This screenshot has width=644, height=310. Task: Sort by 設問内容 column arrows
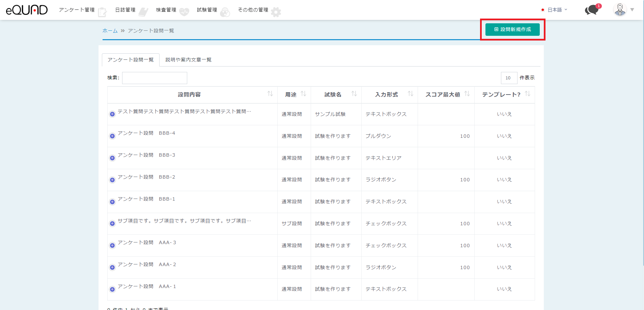(270, 94)
